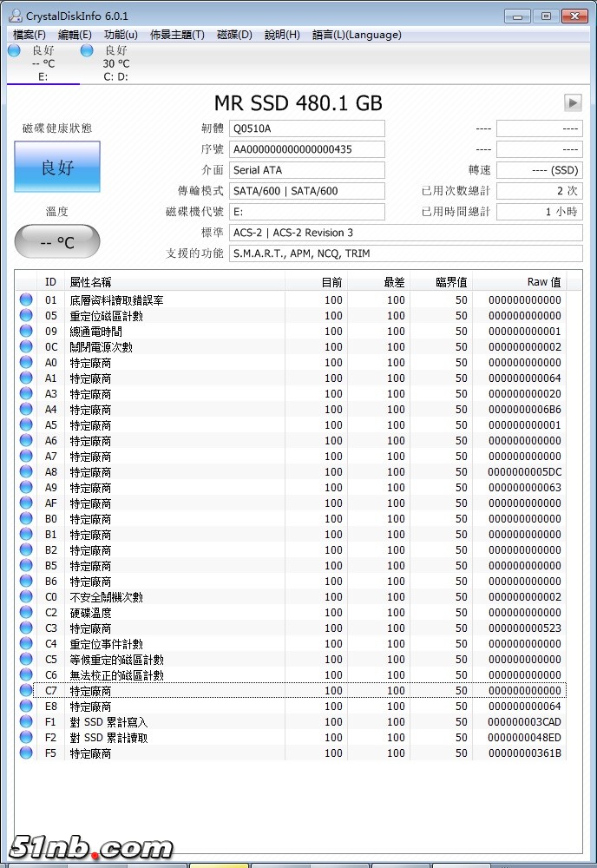Click the drive letter field E:
This screenshot has height=868, width=597.
coord(307,212)
